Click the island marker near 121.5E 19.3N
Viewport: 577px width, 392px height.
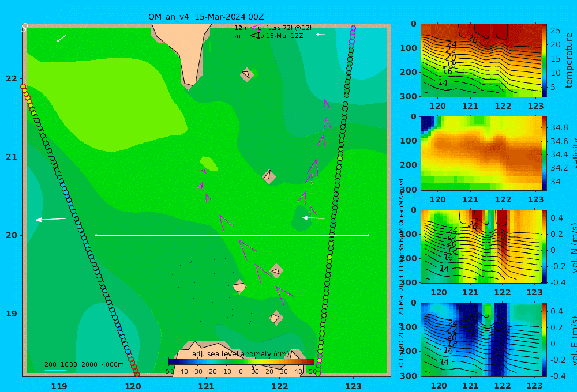tap(239, 287)
